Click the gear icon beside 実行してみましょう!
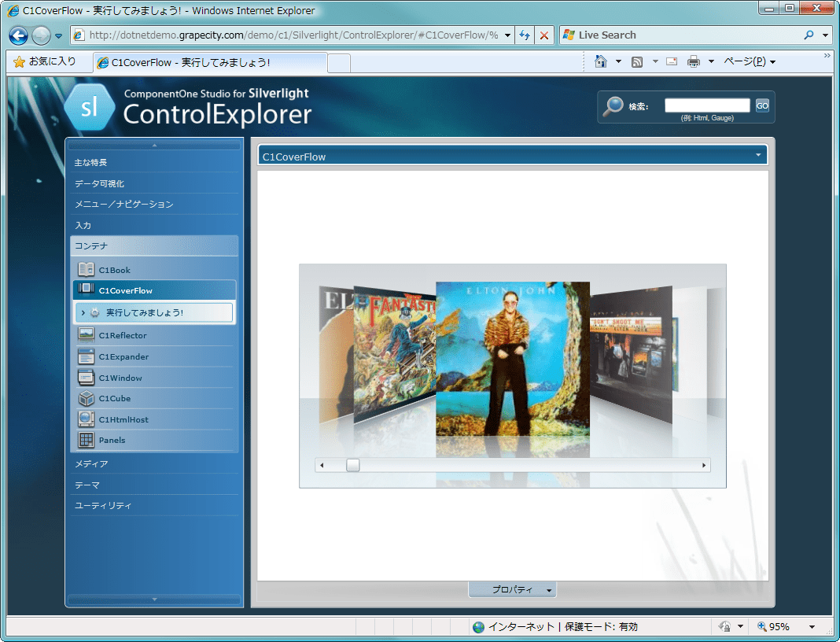 click(93, 312)
